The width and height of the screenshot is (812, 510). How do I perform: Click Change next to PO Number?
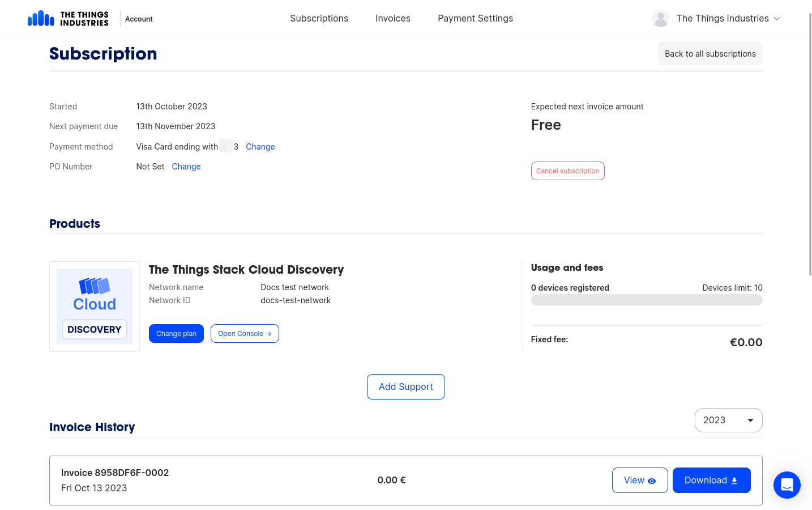click(186, 166)
